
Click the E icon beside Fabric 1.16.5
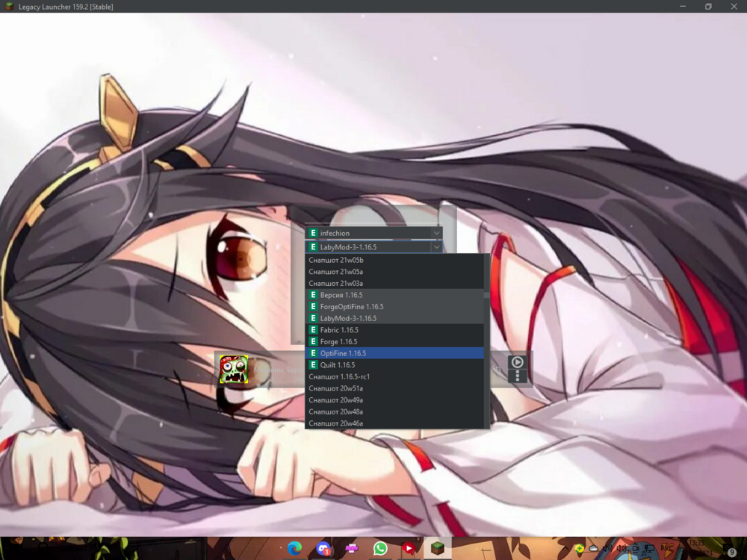pyautogui.click(x=313, y=330)
